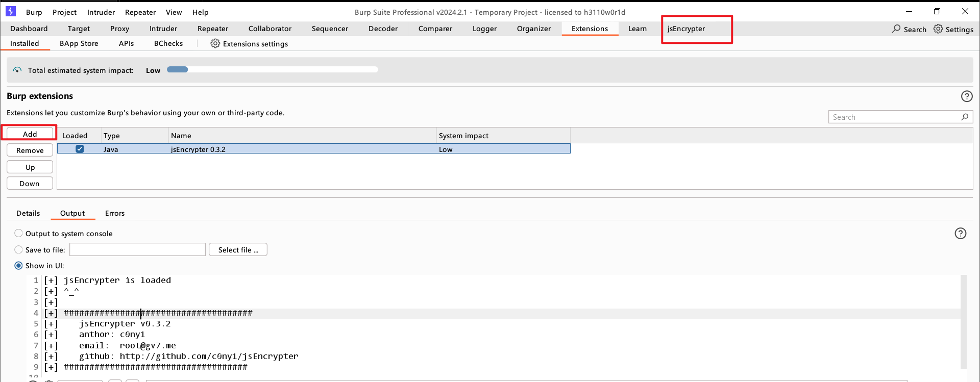Click the Save to file path field
The image size is (980, 382).
click(137, 249)
